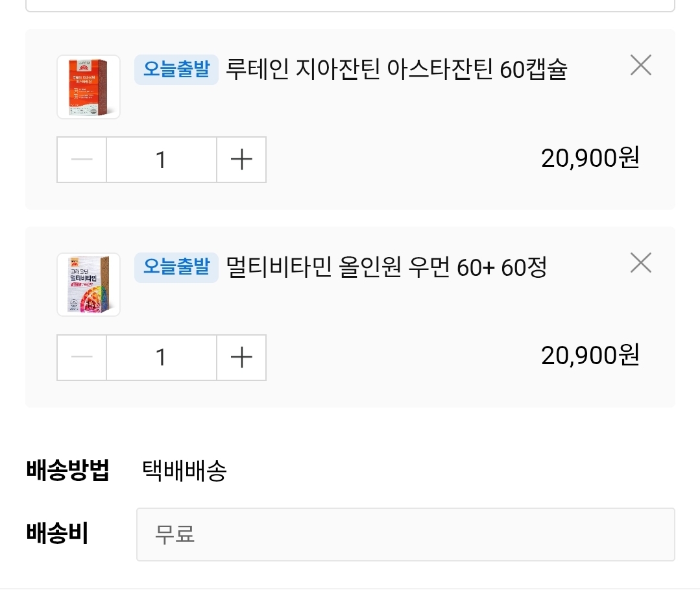This screenshot has height=603, width=700.
Task: Open 루테인 지아잔틴 아스타잔틴 60캡슐 title
Action: (396, 69)
